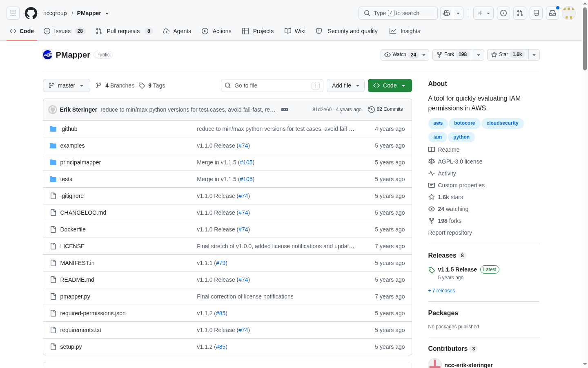588x368 pixels.
Task: Focus the Go to file search field
Action: [272, 85]
